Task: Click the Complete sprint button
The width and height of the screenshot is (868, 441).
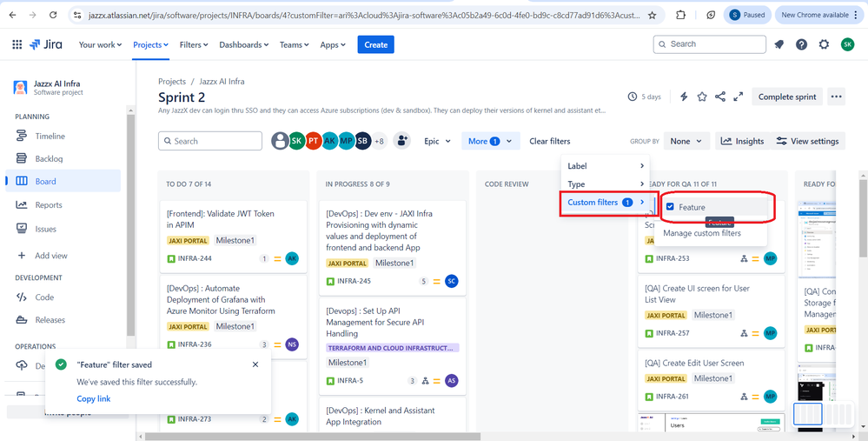Action: click(787, 97)
